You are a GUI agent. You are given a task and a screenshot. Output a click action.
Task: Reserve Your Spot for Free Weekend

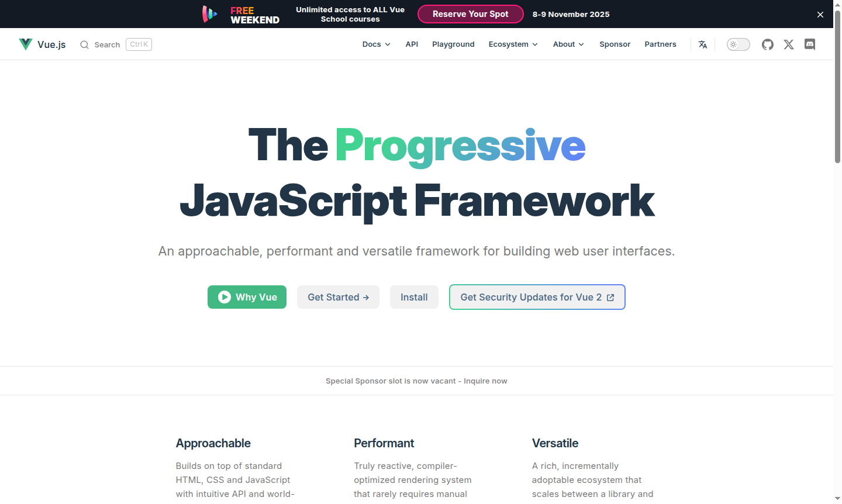tap(470, 14)
